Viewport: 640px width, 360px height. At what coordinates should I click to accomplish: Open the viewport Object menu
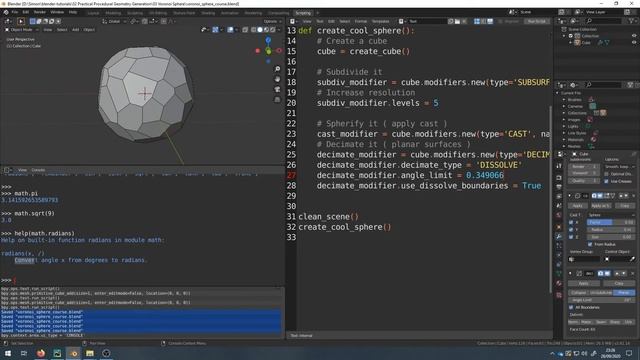[89, 30]
